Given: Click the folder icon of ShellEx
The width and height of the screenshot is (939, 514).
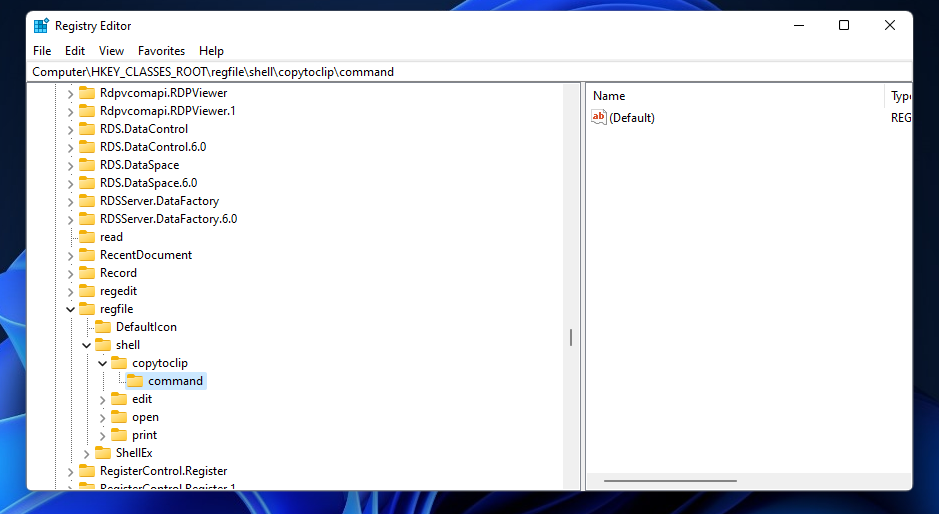Looking at the screenshot, I should (104, 453).
